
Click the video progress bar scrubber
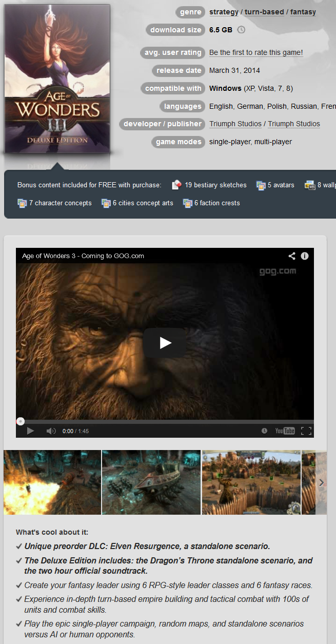pyautogui.click(x=21, y=421)
